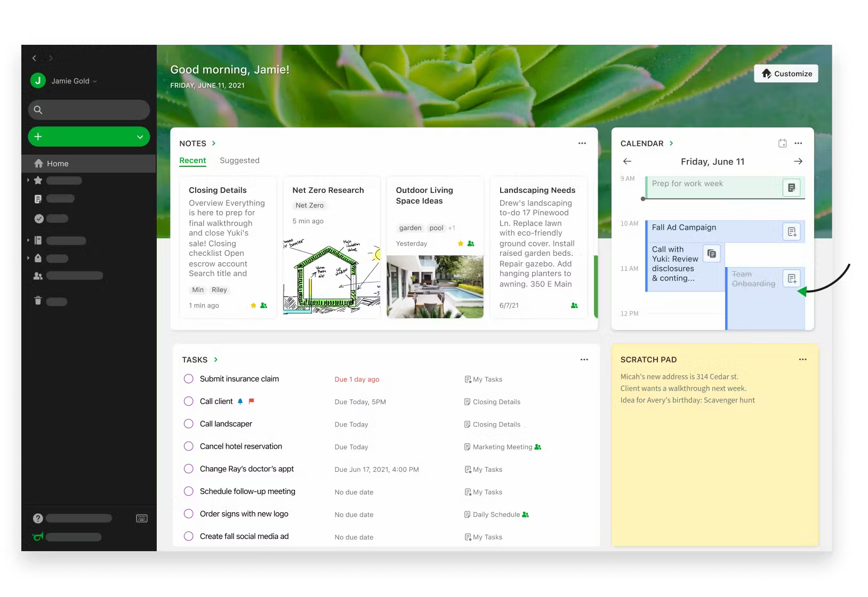Click the calendar icon in the Calendar widget header
This screenshot has width=868, height=597.
782,143
